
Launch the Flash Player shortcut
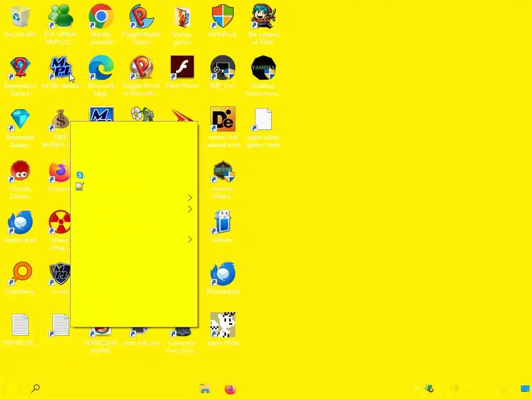[182, 68]
